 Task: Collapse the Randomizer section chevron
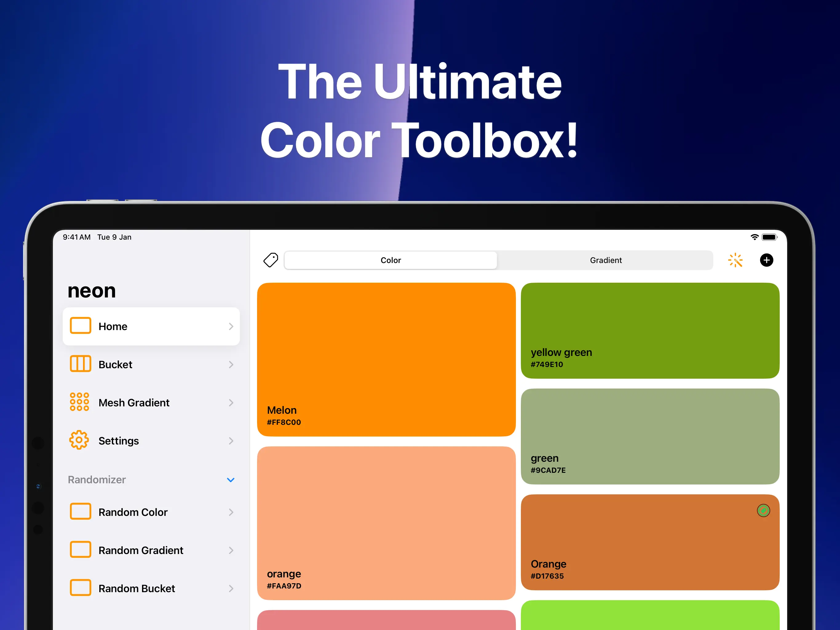point(231,480)
